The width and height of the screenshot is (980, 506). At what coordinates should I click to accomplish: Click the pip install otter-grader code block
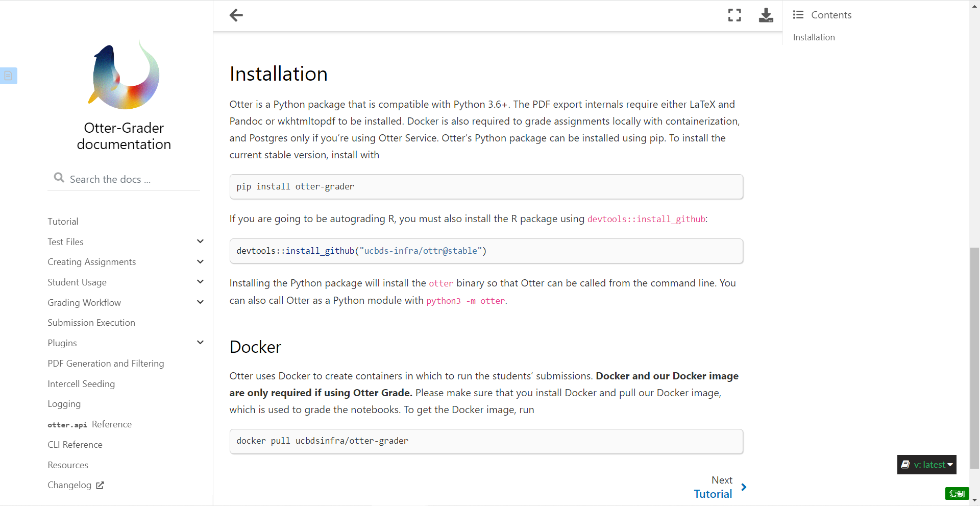pyautogui.click(x=486, y=187)
